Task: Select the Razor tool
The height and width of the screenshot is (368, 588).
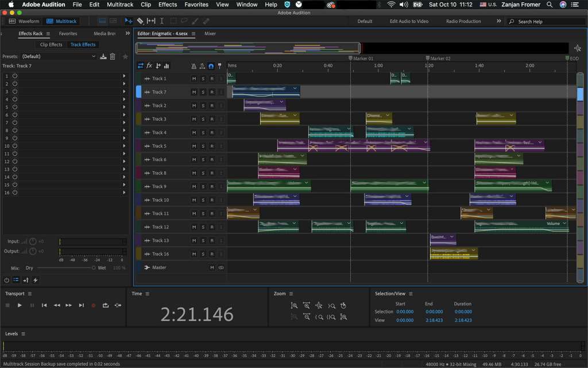Action: pos(140,21)
